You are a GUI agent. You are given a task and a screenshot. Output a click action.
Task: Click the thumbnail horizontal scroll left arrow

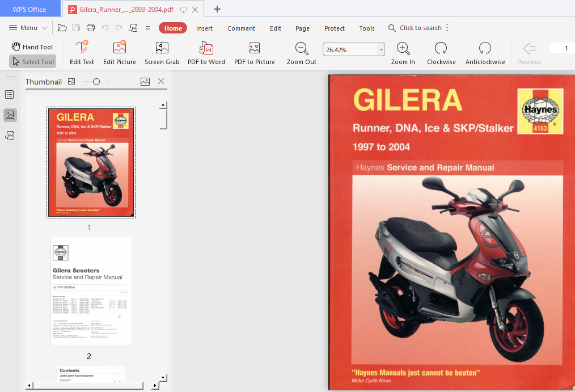pos(29,385)
